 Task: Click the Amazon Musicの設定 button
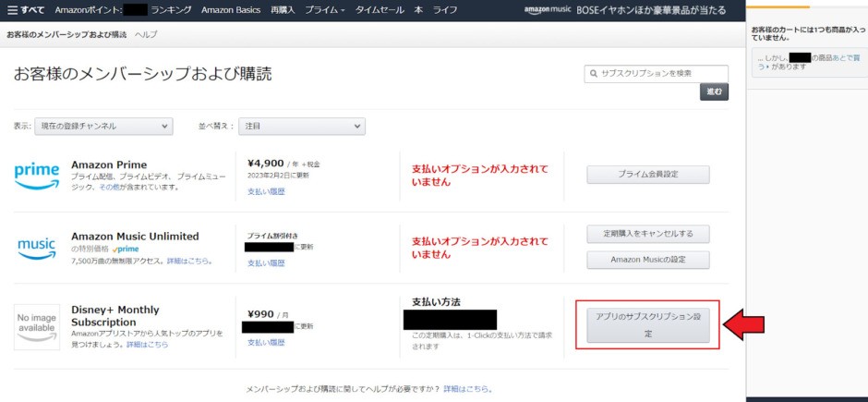click(647, 260)
